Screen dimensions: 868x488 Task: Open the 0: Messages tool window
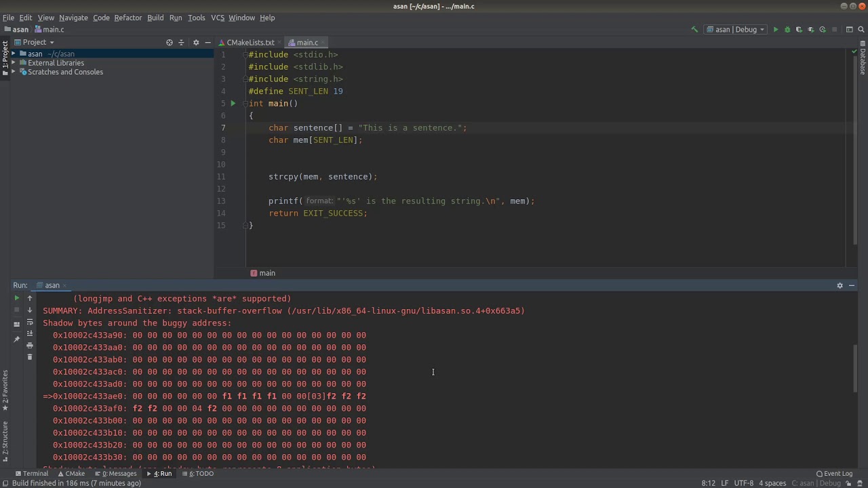tap(116, 474)
